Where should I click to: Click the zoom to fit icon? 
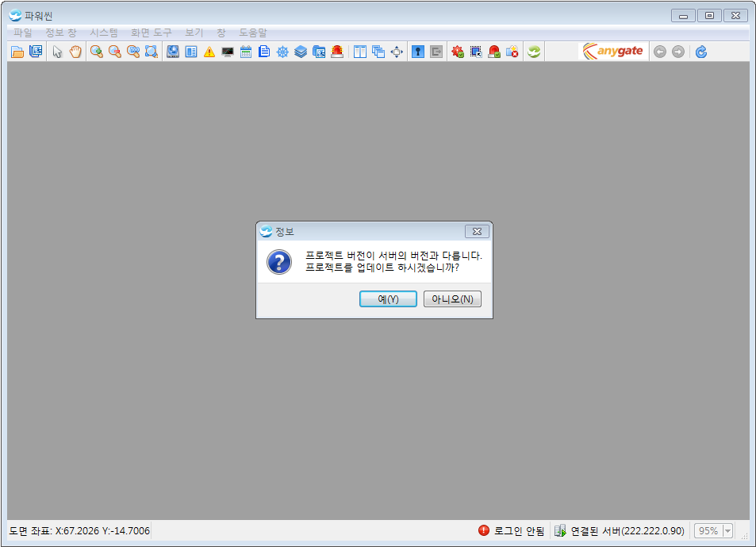[152, 52]
